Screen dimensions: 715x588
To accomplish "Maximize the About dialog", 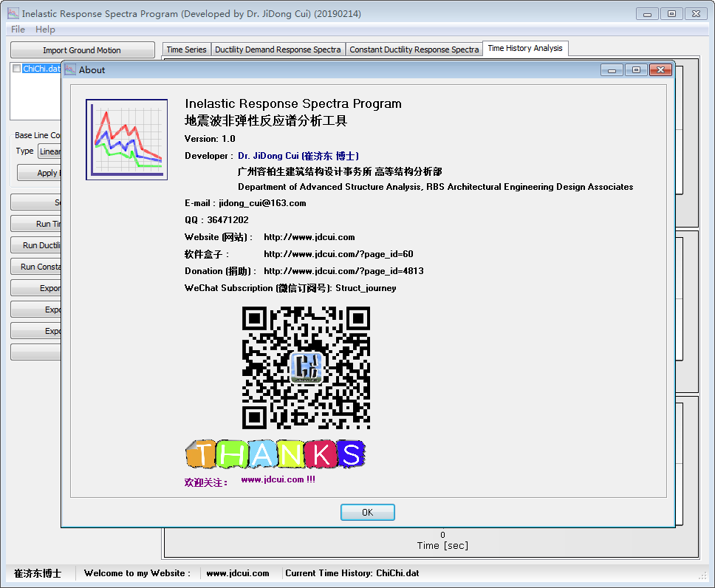I will click(636, 69).
